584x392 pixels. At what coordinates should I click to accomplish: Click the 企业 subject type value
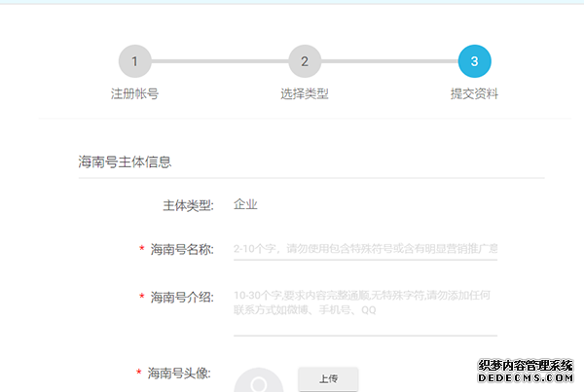245,204
